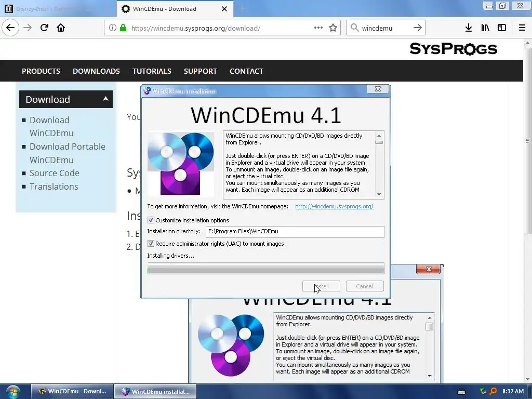Open the wincdemu.sysprogs.org homepage link
Screen dimensions: 532x399
coord(334,206)
